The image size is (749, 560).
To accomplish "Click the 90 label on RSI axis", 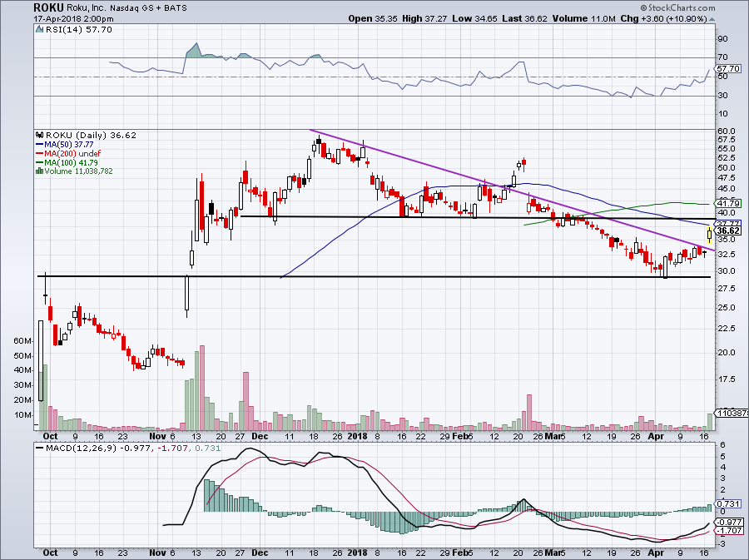I will coord(722,39).
